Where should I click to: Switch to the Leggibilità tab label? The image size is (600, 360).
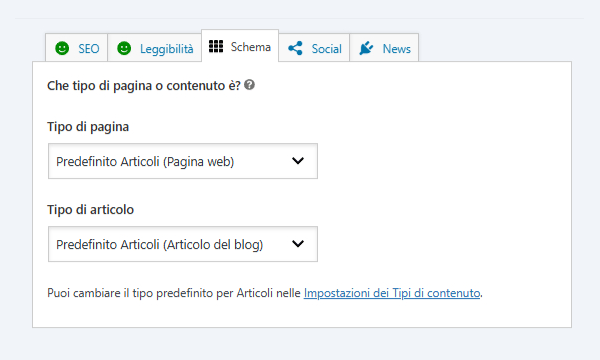point(166,49)
